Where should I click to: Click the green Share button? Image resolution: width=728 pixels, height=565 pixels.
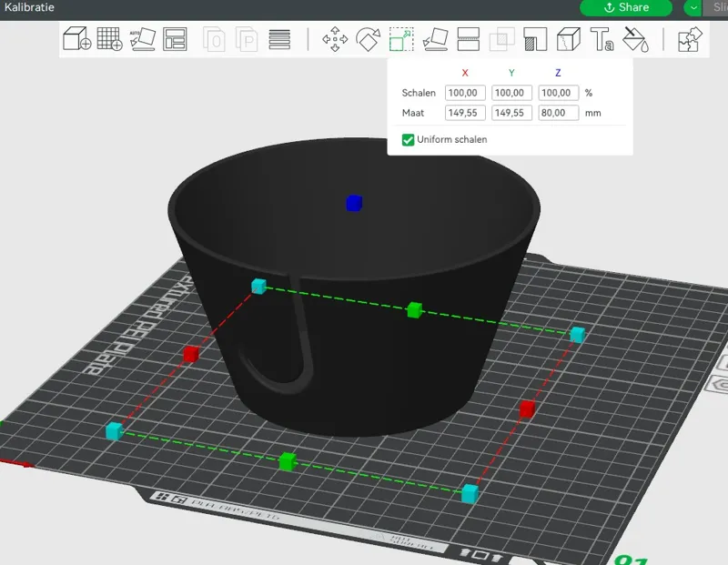tap(626, 7)
